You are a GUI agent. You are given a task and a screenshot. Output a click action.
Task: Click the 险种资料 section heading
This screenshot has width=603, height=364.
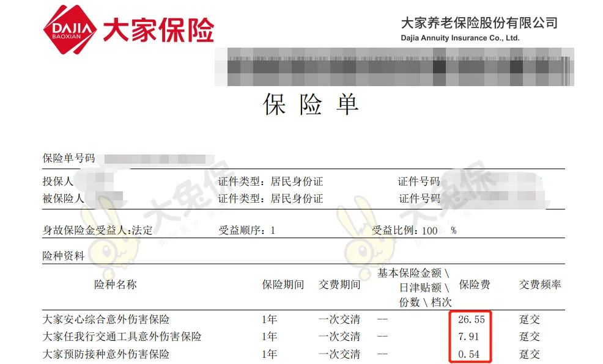(x=64, y=256)
